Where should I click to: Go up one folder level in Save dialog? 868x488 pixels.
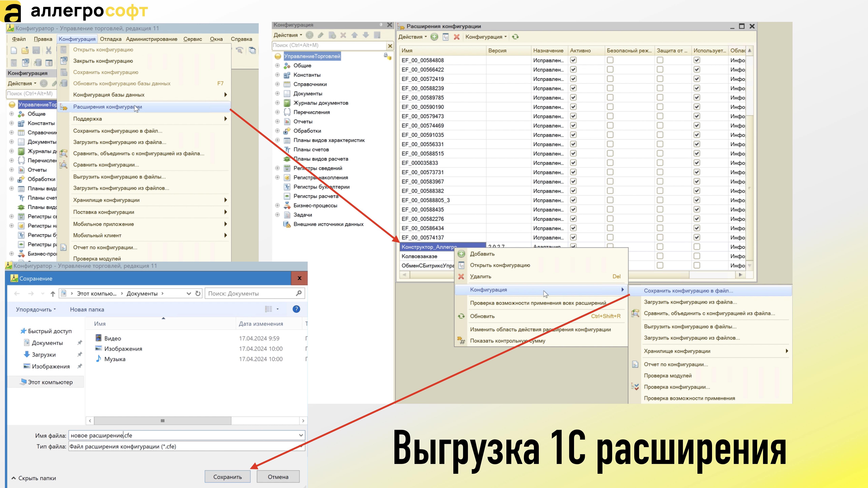53,294
